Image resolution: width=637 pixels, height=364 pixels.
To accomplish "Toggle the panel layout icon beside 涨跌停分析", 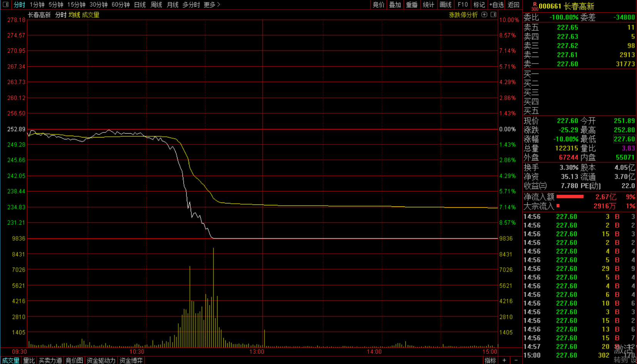I will (x=493, y=15).
